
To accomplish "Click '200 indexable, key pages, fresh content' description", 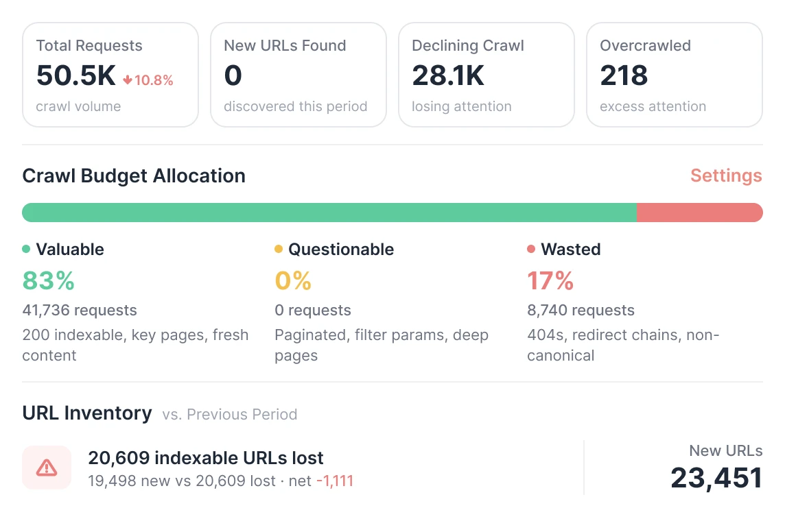I will pyautogui.click(x=135, y=345).
